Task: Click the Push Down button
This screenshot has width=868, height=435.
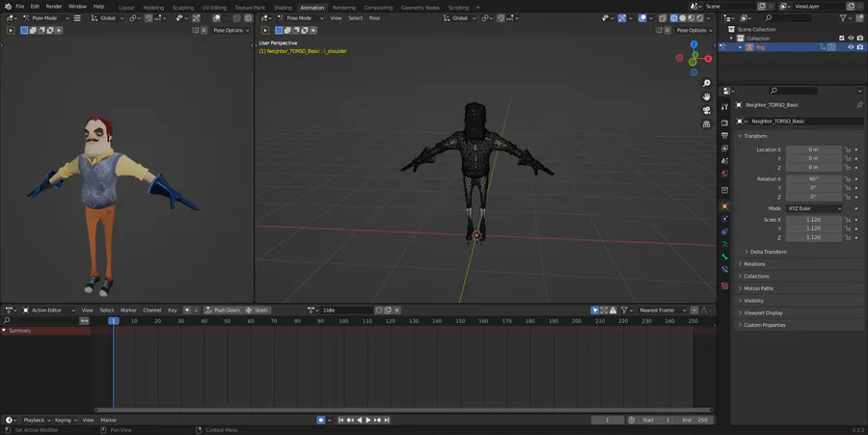Action: [x=223, y=311]
